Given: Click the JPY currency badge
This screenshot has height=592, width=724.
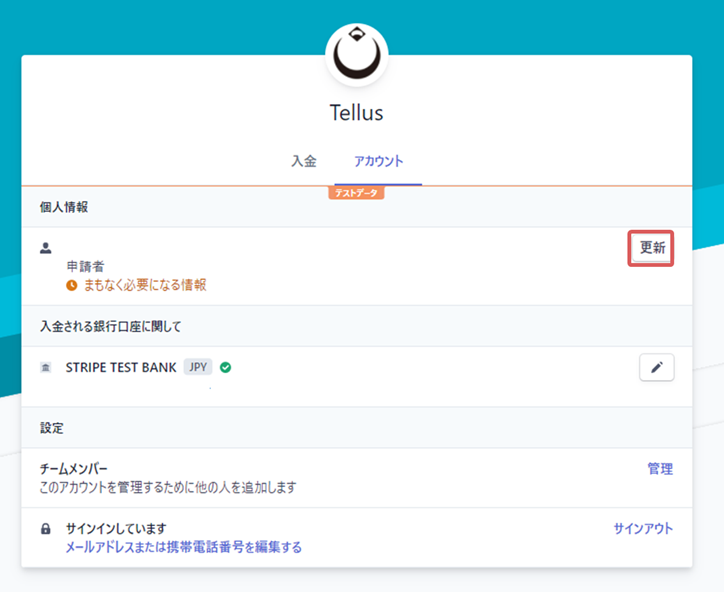Looking at the screenshot, I should pos(198,367).
